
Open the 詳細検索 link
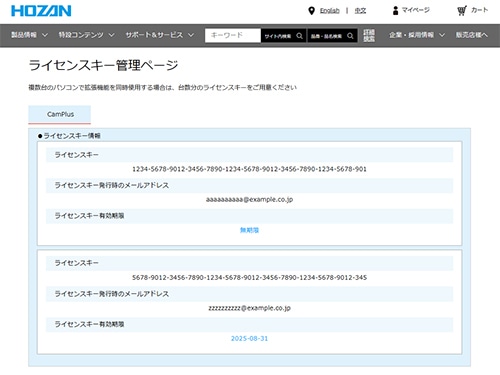coord(369,35)
